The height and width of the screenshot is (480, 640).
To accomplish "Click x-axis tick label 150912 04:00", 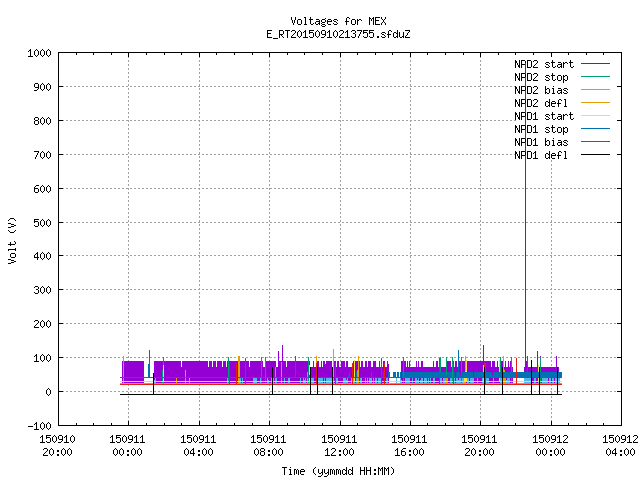I will pyautogui.click(x=620, y=446).
